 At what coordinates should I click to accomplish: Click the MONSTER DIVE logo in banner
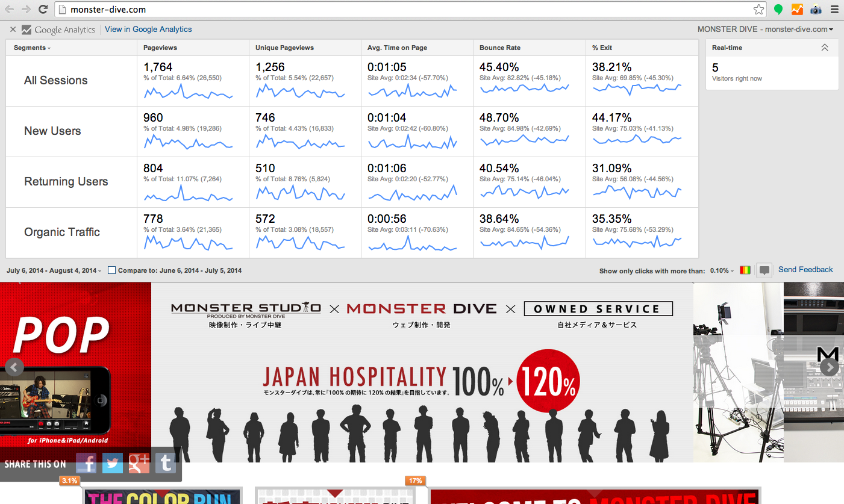[422, 309]
